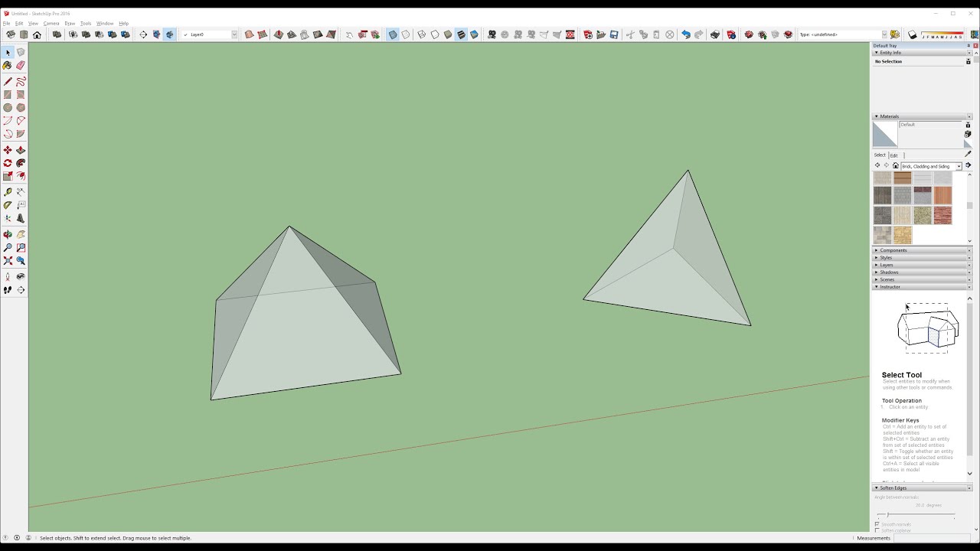Toggle Monochrome face style button

click(474, 34)
